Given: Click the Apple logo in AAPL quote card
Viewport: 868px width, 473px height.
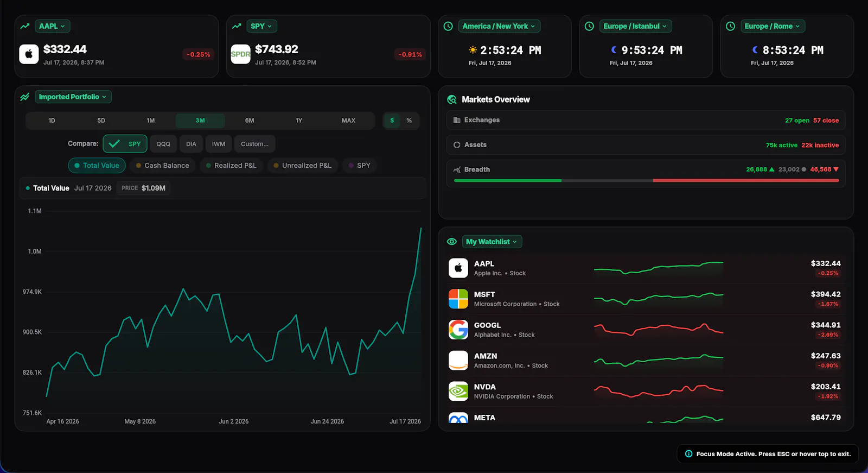Looking at the screenshot, I should click(29, 54).
